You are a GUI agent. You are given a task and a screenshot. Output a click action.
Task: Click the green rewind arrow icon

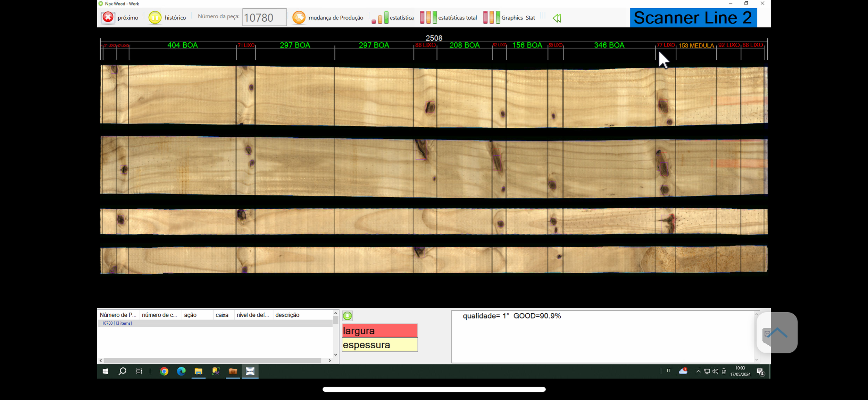pos(557,18)
